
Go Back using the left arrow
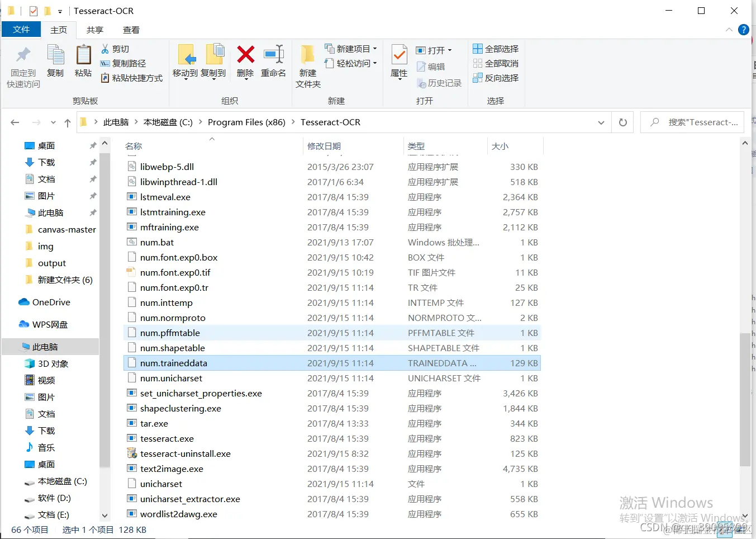[15, 122]
